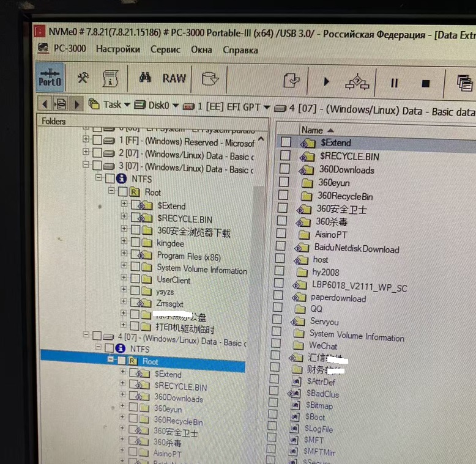Select Zrrssglxt folder in tree

click(x=169, y=304)
